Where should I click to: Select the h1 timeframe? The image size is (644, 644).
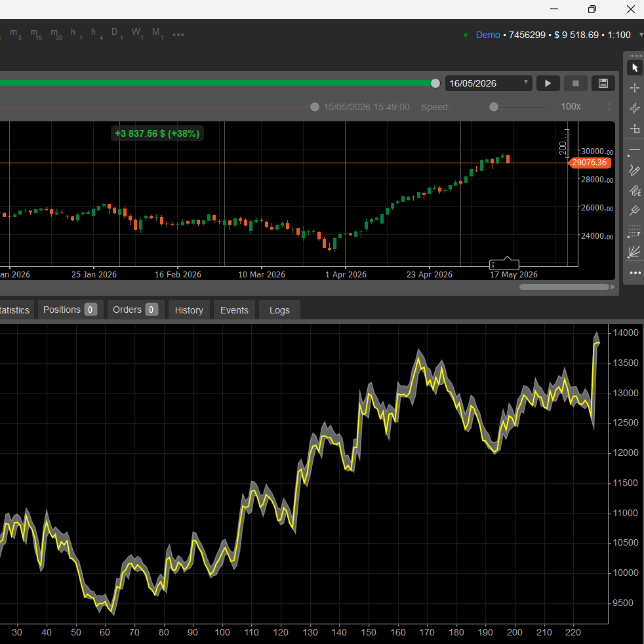(75, 33)
